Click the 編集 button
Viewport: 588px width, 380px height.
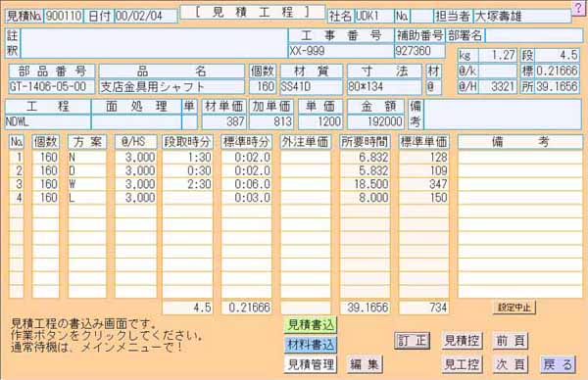tap(365, 364)
